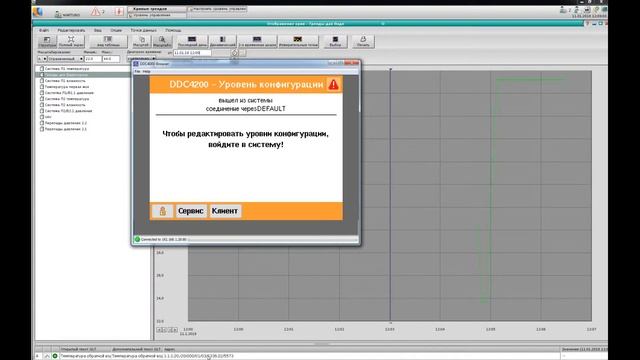Click the Кривые трендов tab in top bar
Screen dimensions: 640x360
pos(157,9)
